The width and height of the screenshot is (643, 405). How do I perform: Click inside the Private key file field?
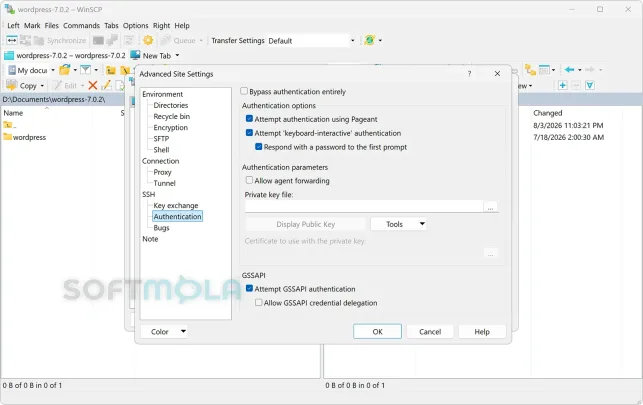pyautogui.click(x=364, y=207)
